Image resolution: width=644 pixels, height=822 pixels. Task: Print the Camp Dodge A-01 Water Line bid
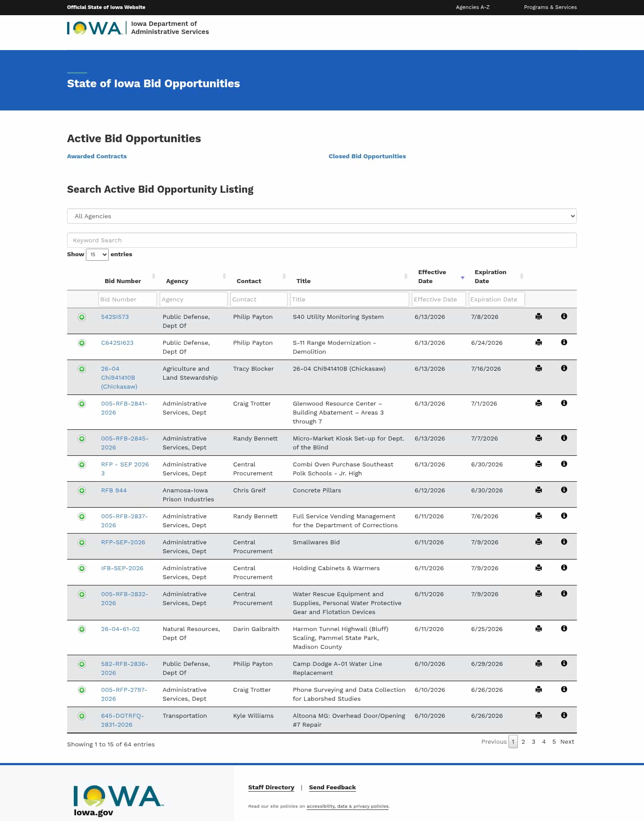[538, 664]
